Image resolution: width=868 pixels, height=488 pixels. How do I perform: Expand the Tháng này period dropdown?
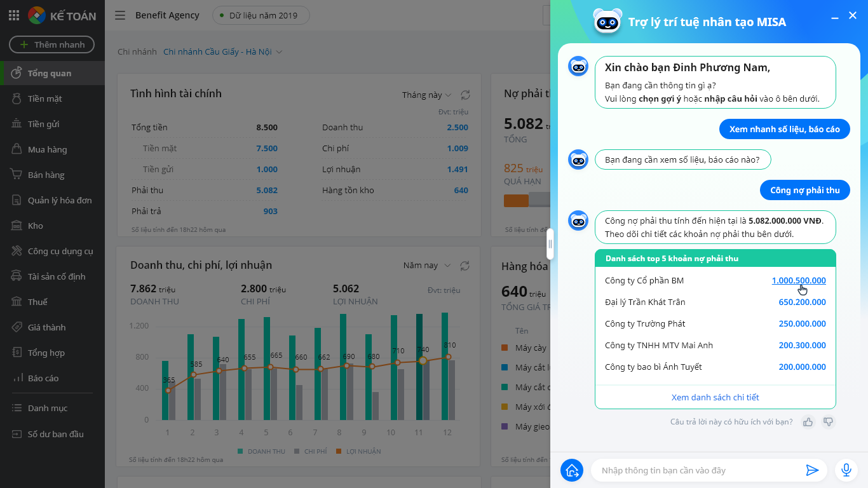pos(426,95)
